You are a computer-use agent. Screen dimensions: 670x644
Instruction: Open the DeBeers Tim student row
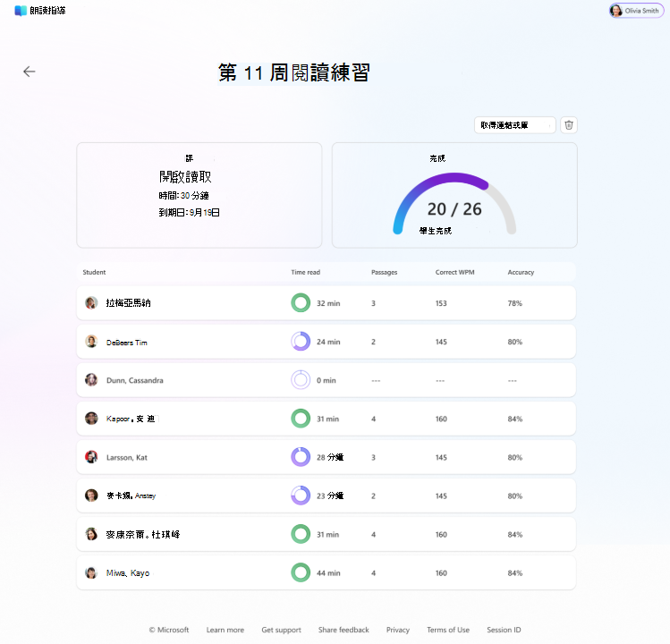click(326, 342)
